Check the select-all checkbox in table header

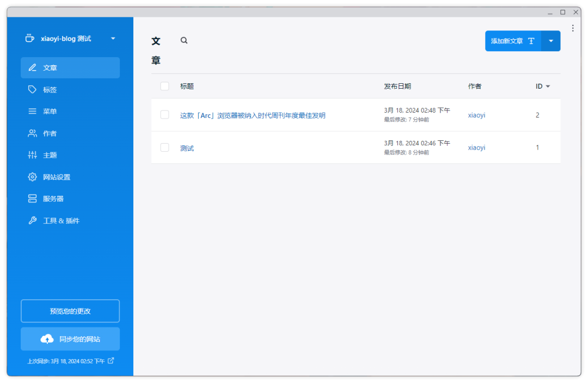(164, 86)
